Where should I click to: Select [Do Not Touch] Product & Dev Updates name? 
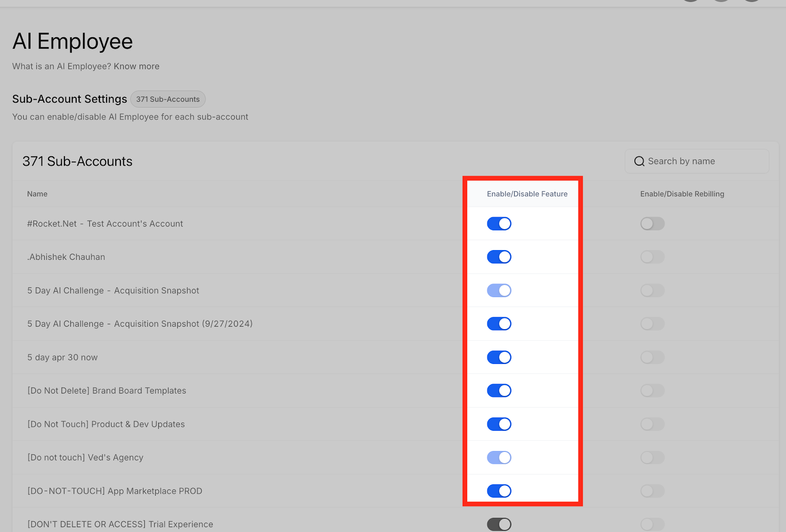[106, 424]
